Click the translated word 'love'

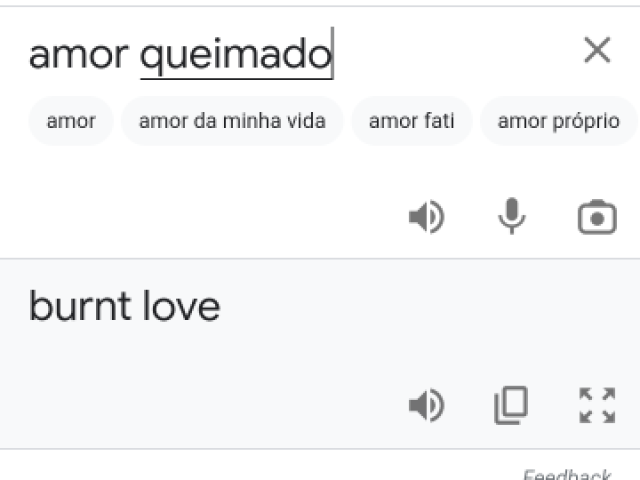pyautogui.click(x=182, y=306)
